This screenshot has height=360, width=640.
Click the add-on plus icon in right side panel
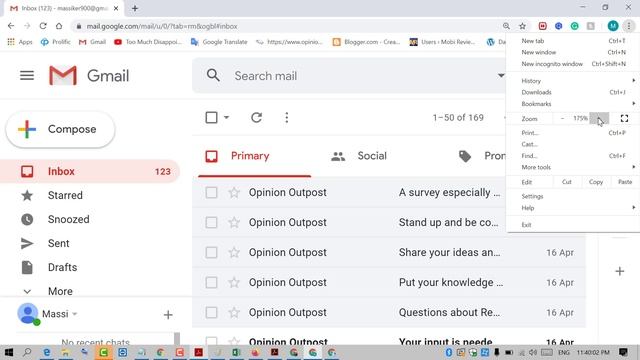[620, 271]
